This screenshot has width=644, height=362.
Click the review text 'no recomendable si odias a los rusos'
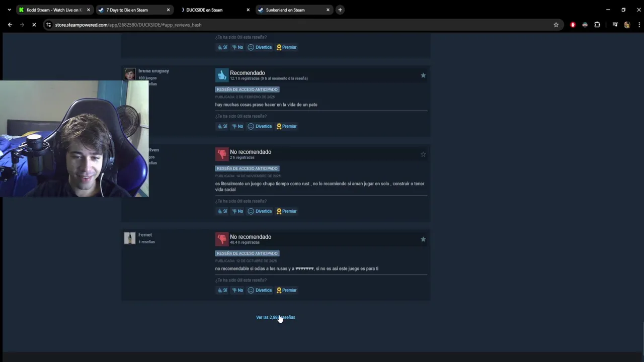(297, 268)
